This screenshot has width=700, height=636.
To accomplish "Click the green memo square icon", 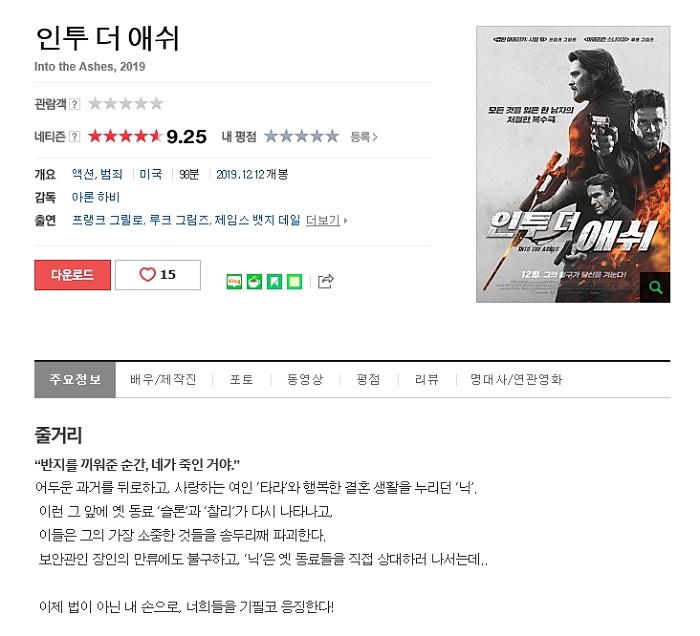I will (x=294, y=282).
